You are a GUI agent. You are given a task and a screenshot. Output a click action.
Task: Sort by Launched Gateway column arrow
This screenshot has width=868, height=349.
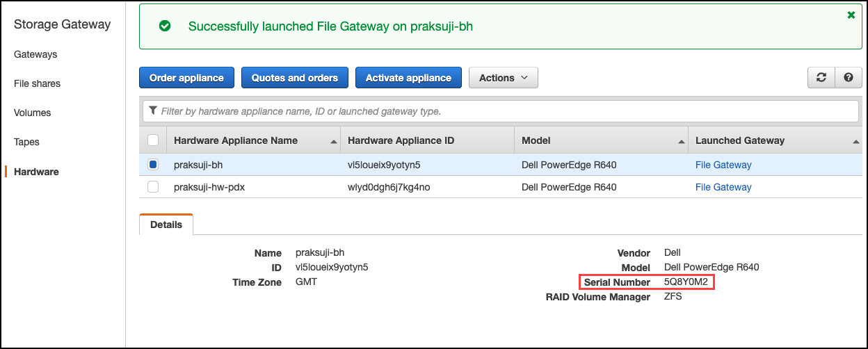pyautogui.click(x=855, y=141)
